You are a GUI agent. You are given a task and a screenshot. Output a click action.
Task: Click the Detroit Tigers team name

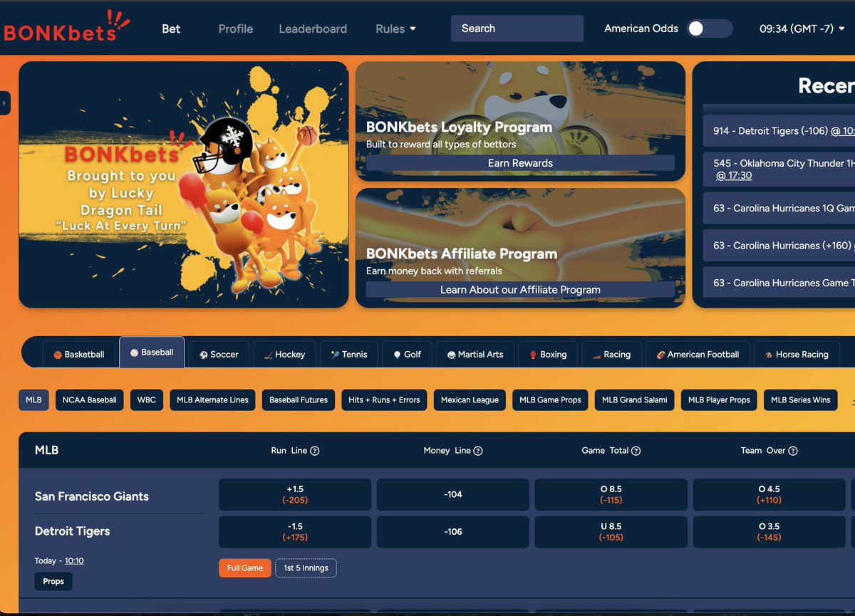click(x=73, y=531)
